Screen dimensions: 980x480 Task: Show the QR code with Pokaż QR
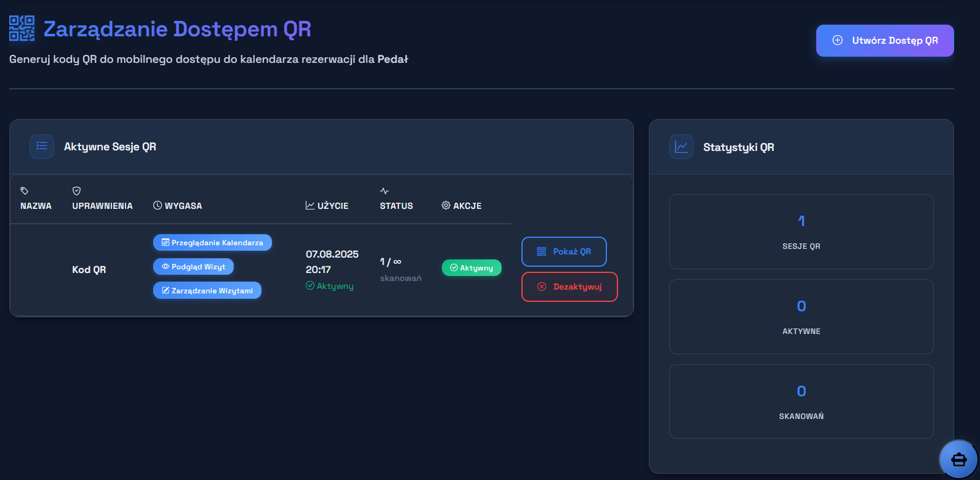564,251
